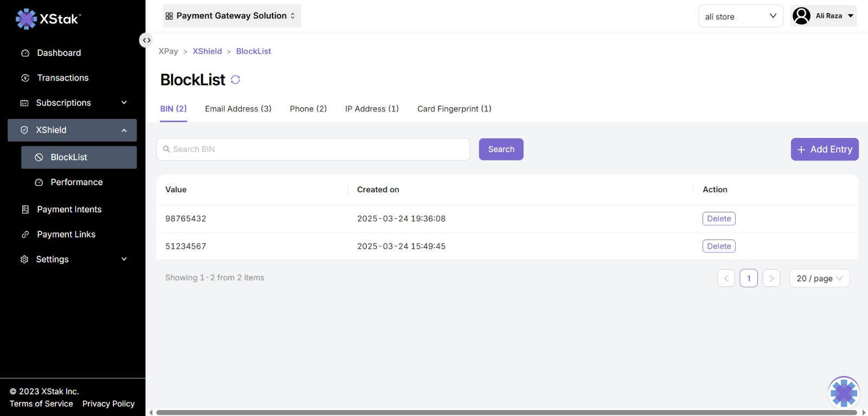Click the BlockList refresh icon
Viewport: 868px width, 416px height.
(x=235, y=80)
